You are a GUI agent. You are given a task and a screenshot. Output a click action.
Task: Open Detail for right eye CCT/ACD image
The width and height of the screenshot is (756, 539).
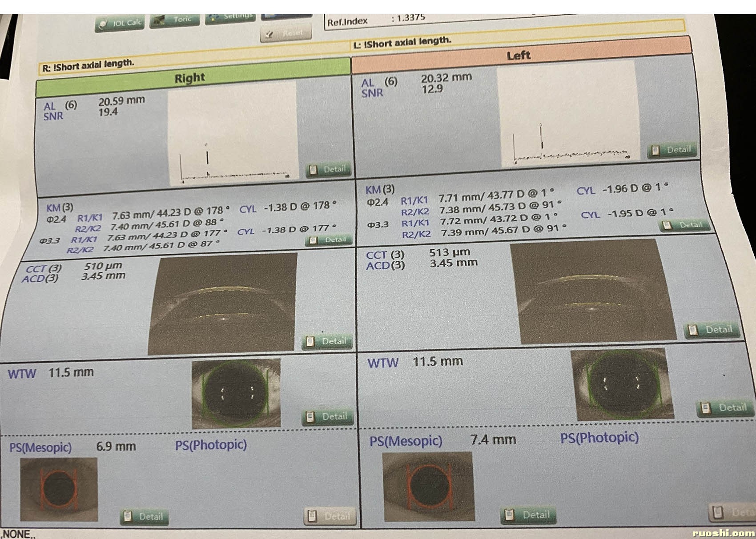[328, 342]
